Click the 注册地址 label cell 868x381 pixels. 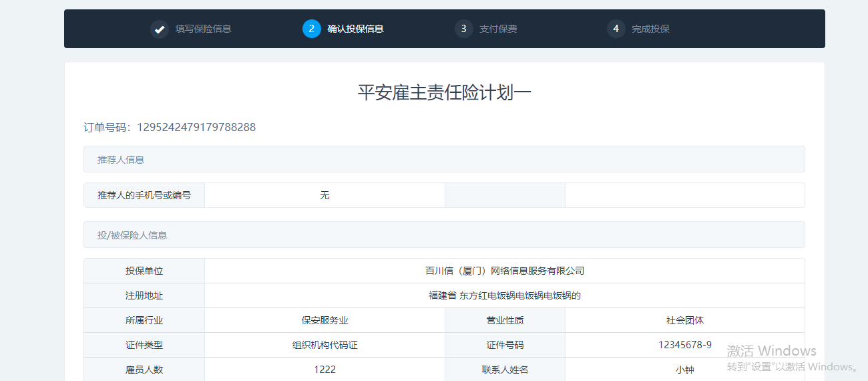[x=144, y=295]
